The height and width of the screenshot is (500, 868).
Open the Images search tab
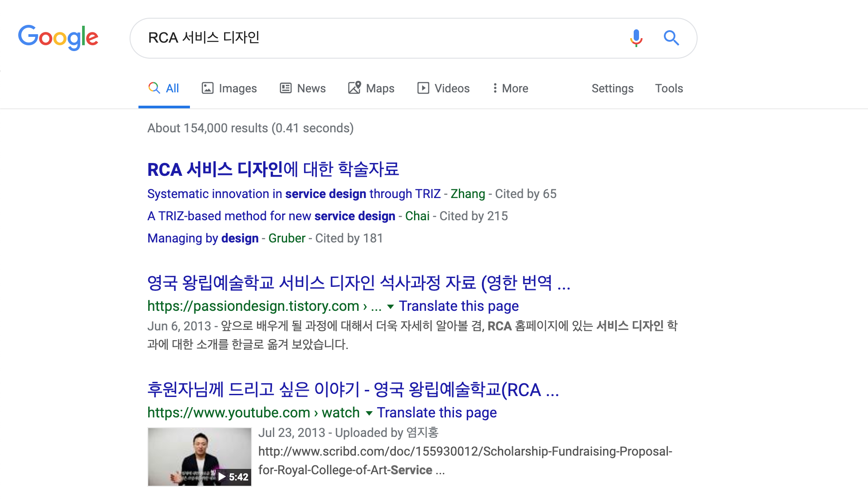point(229,88)
